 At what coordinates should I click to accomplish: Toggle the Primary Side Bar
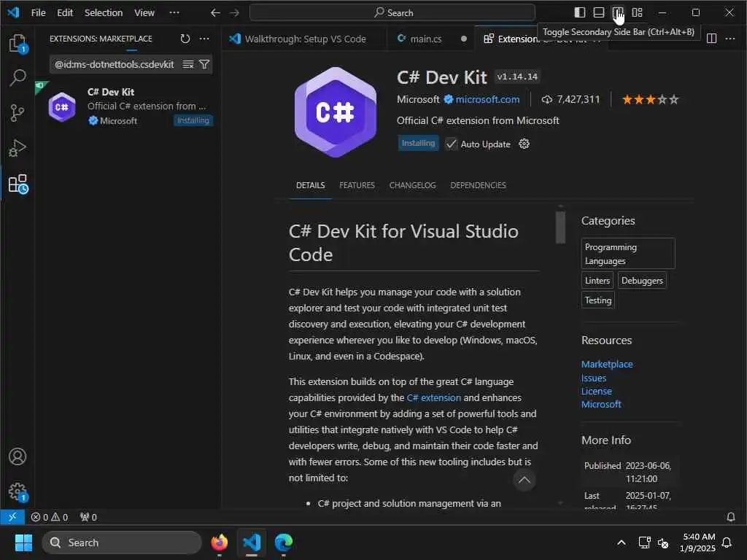point(580,12)
